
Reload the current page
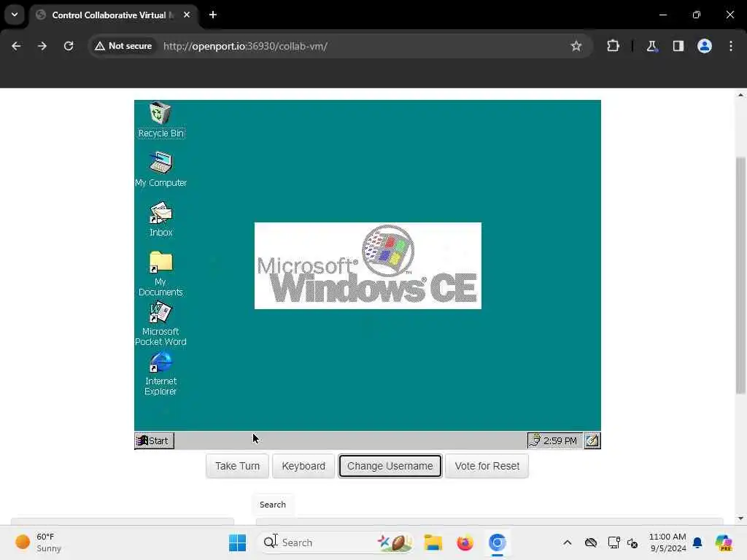pyautogui.click(x=69, y=46)
